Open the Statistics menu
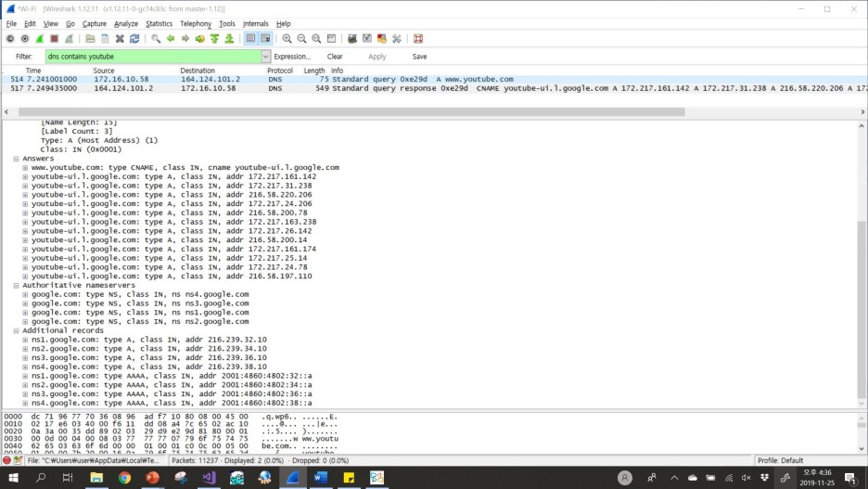 [x=159, y=24]
